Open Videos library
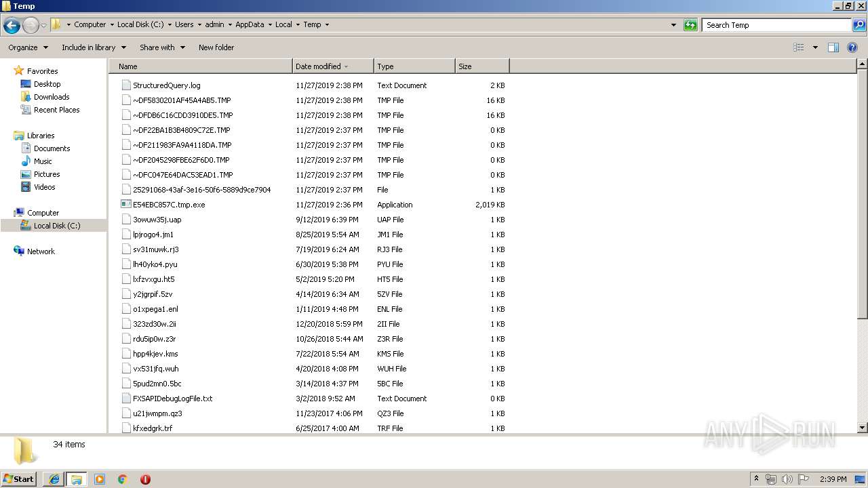 44,187
